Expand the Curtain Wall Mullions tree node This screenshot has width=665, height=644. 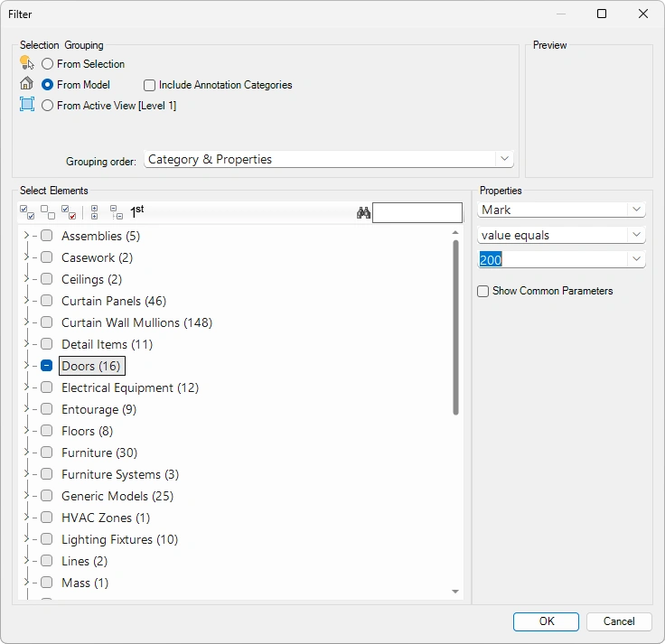tap(26, 322)
